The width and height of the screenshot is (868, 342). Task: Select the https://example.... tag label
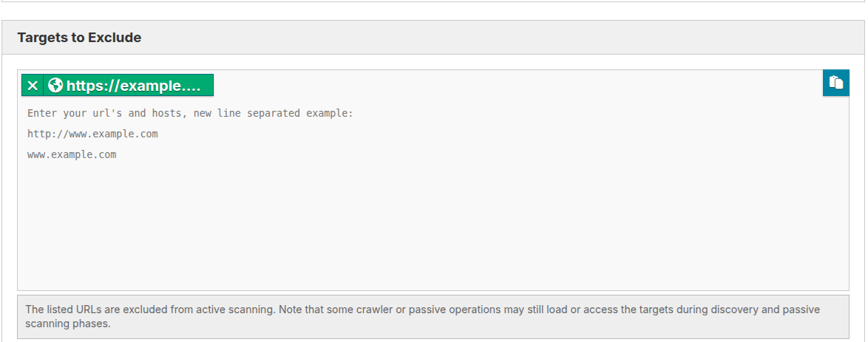133,86
